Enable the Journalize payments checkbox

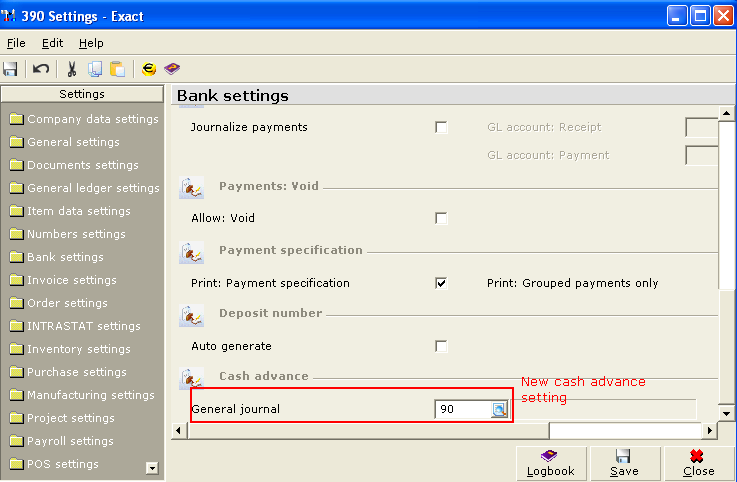click(x=441, y=127)
